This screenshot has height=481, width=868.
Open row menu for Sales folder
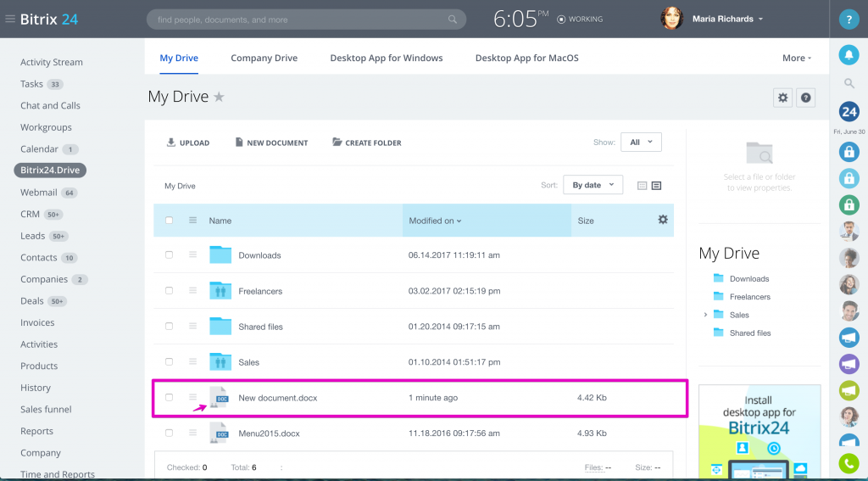tap(192, 361)
